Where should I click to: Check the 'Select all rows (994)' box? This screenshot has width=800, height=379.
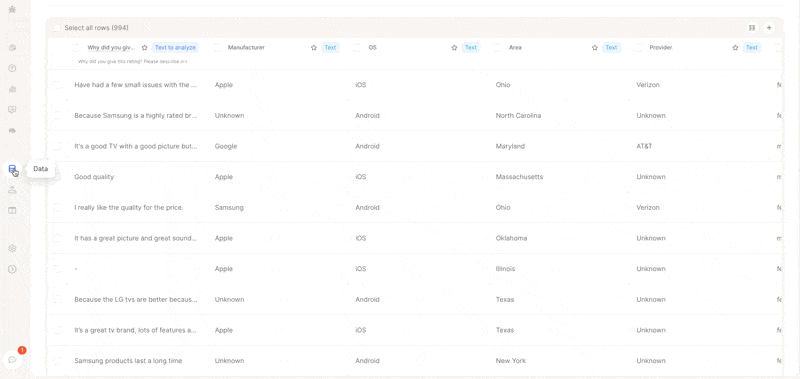[57, 28]
